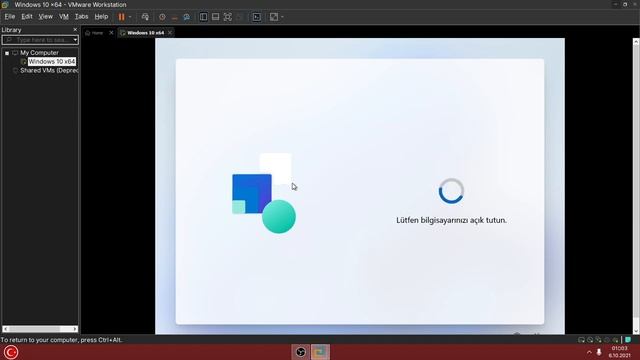
Task: Click the VM view scroll up arrow
Action: (636, 42)
